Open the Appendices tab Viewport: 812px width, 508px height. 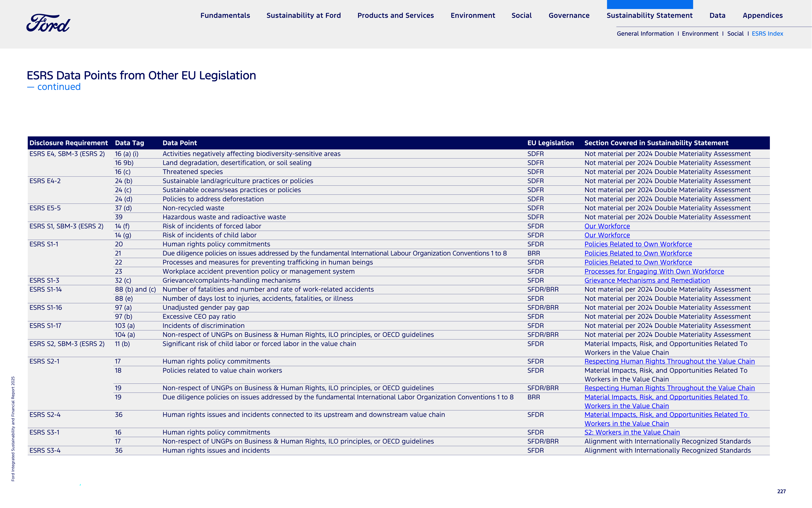762,15
